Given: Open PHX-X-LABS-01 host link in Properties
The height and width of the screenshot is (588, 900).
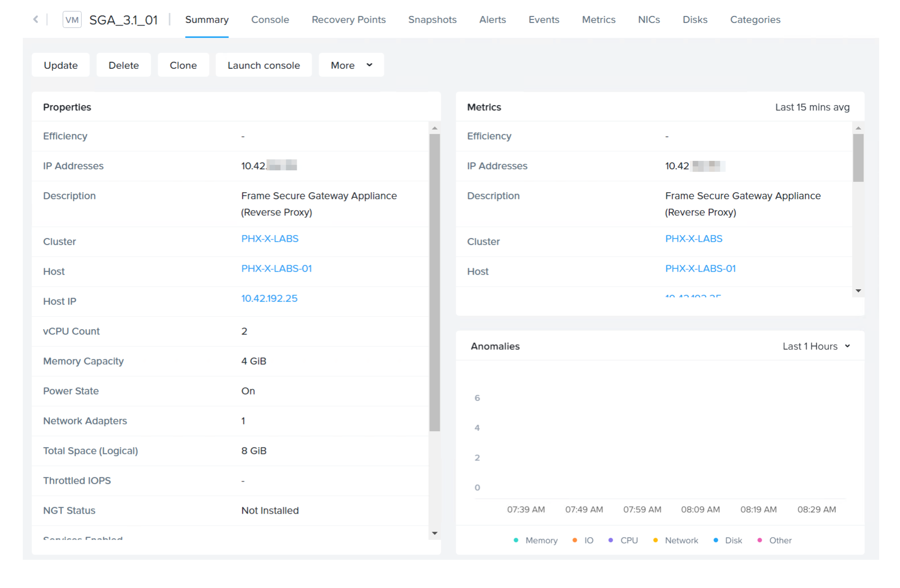Looking at the screenshot, I should coord(276,268).
